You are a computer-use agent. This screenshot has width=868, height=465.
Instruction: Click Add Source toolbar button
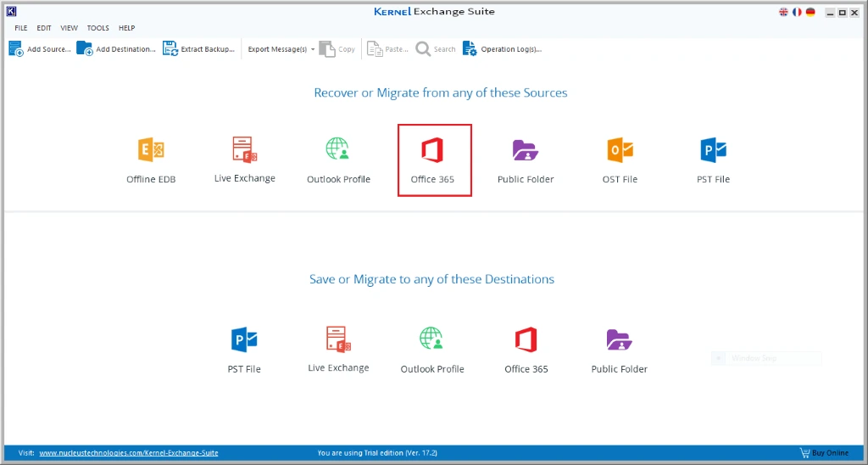[x=39, y=48]
